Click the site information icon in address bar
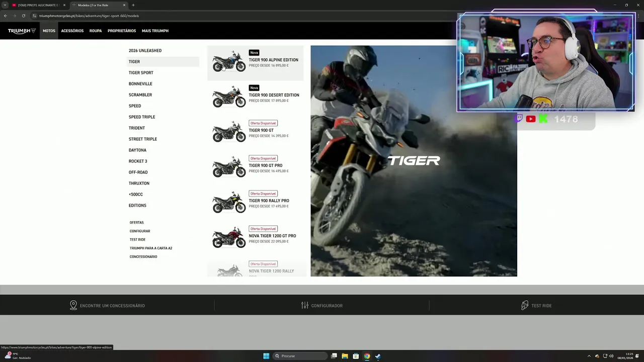 coord(35,16)
